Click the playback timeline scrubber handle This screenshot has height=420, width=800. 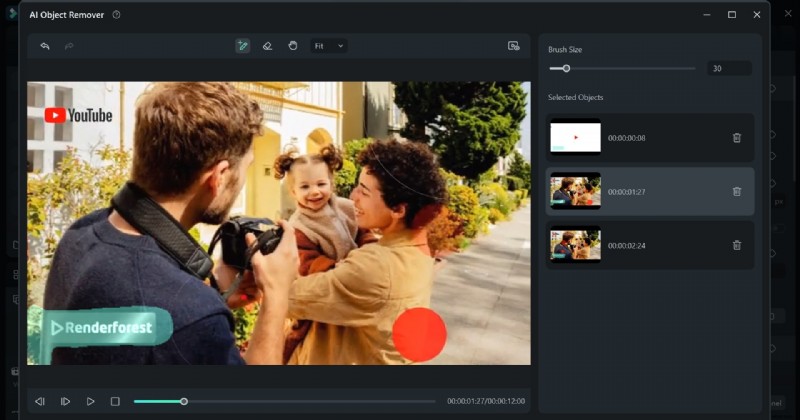point(184,401)
